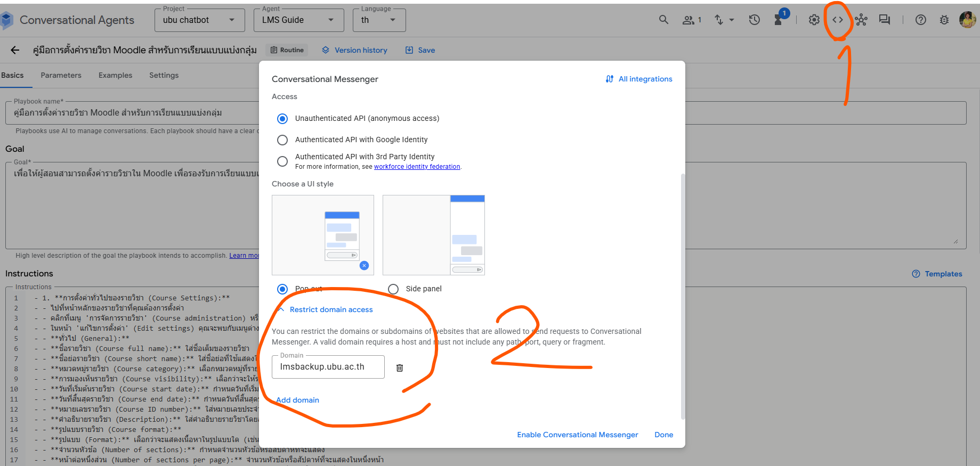
Task: Expand the Agent dropdown showing LMS Guide
Action: click(298, 20)
